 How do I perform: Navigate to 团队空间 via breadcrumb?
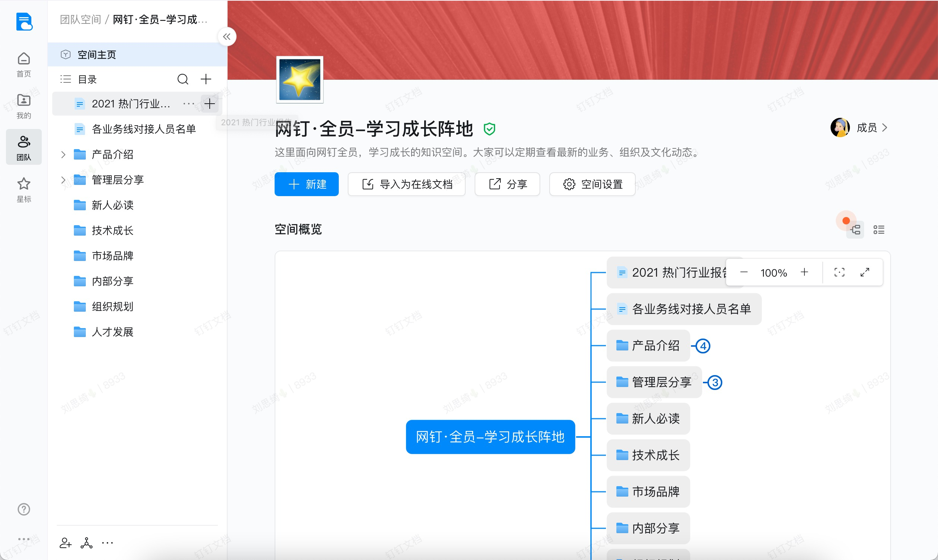click(x=80, y=19)
